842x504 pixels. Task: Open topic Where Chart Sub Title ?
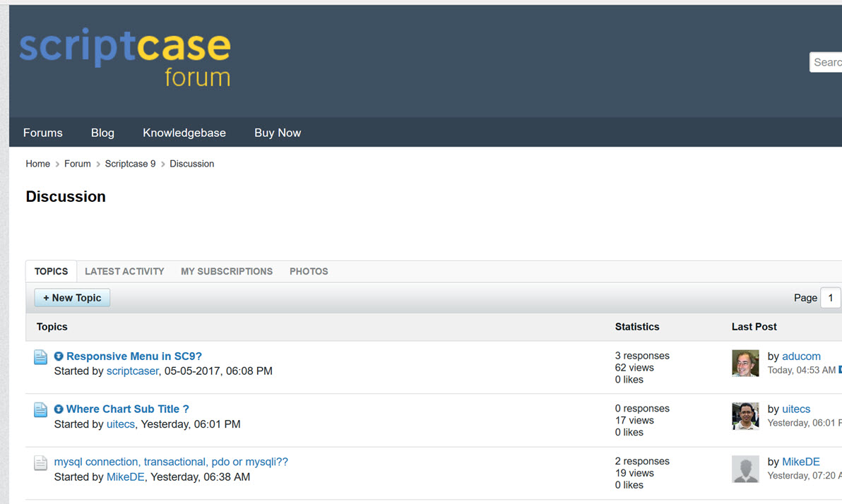(x=128, y=409)
